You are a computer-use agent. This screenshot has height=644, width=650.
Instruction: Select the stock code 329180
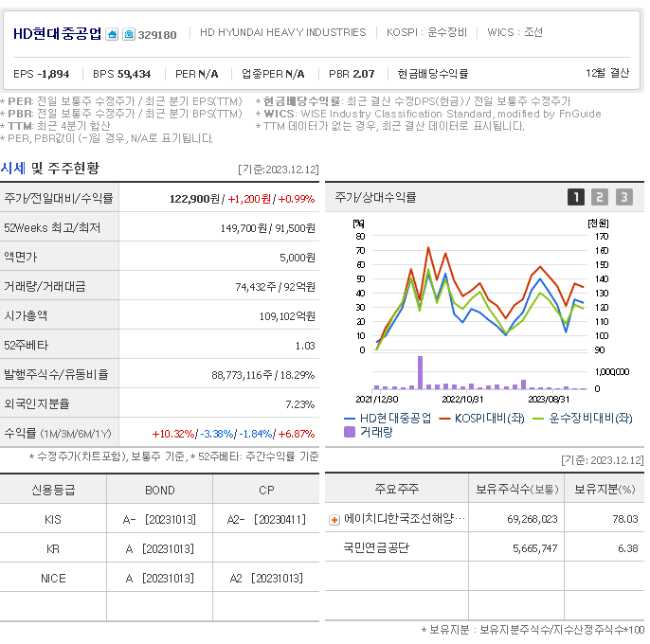(x=157, y=35)
